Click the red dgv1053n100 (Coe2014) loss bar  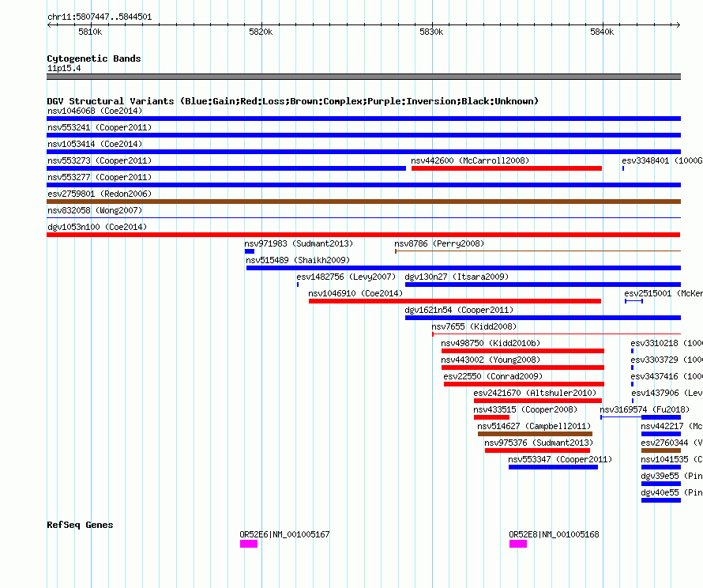point(363,235)
